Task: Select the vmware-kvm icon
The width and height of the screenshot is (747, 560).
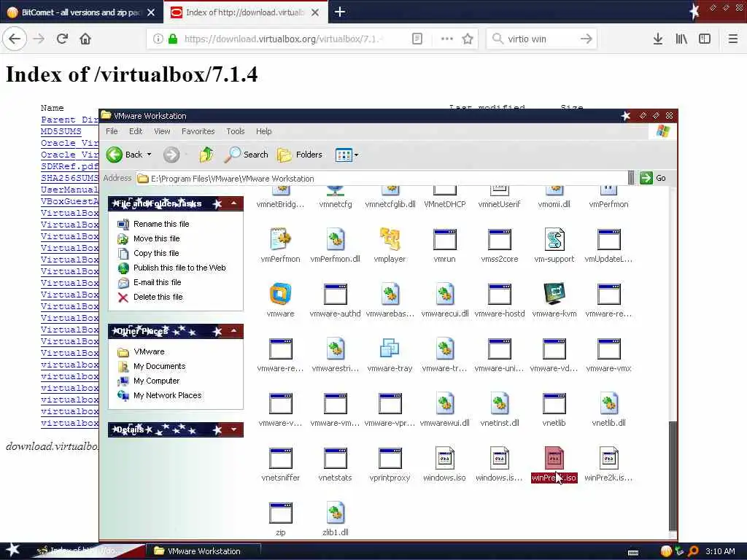Action: [x=554, y=294]
